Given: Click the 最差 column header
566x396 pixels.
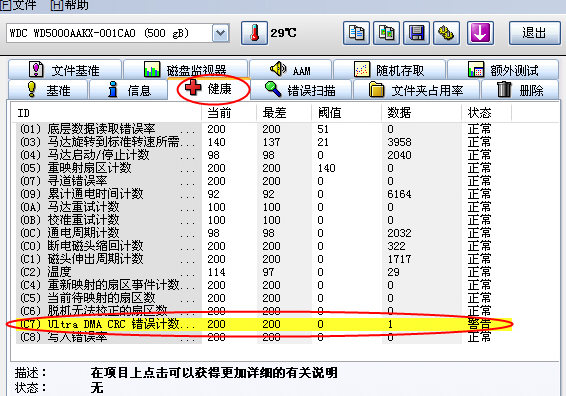Looking at the screenshot, I should pyautogui.click(x=284, y=113).
